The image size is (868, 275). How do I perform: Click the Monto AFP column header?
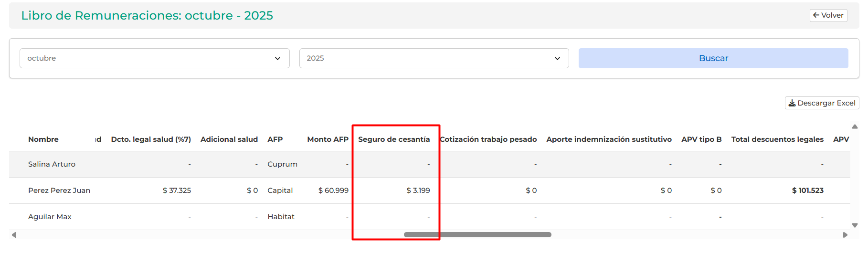[328, 139]
